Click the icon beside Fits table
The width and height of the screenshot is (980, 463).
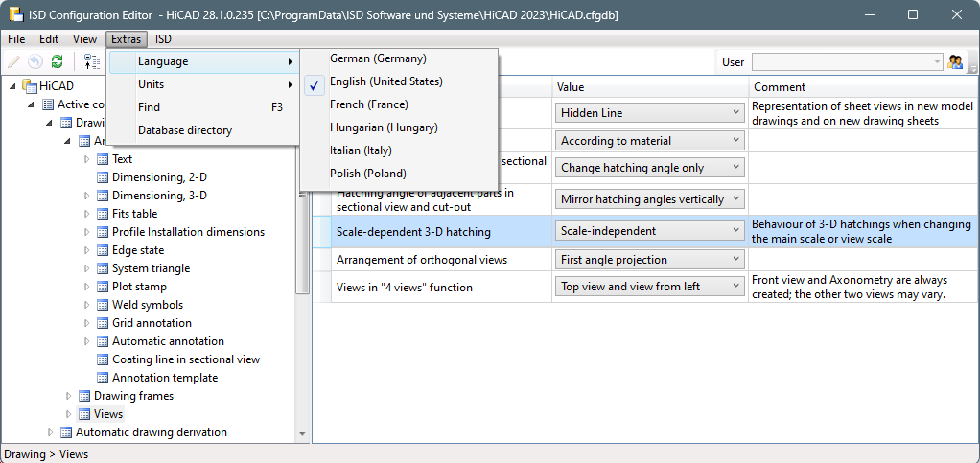(103, 214)
